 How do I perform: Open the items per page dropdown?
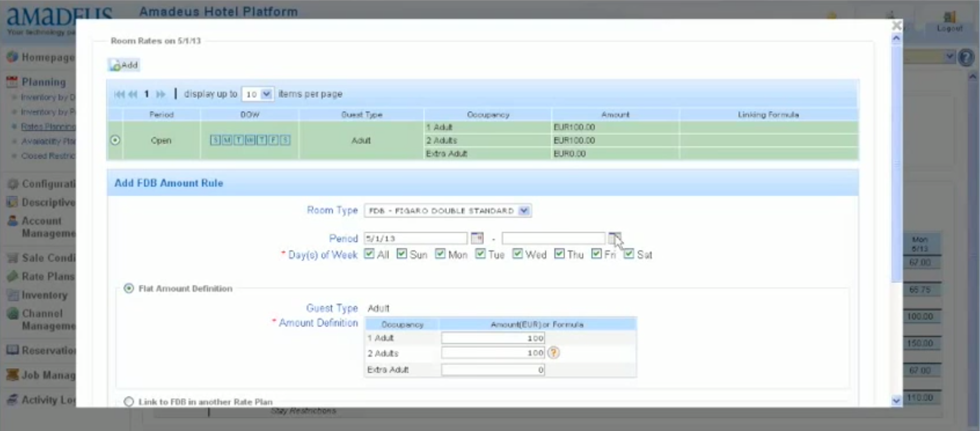258,94
